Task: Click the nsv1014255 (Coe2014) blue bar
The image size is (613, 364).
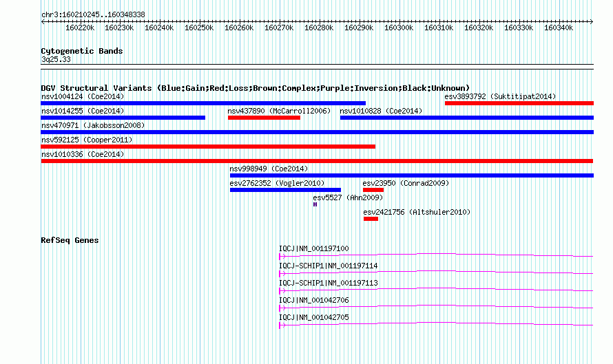Action: click(123, 118)
